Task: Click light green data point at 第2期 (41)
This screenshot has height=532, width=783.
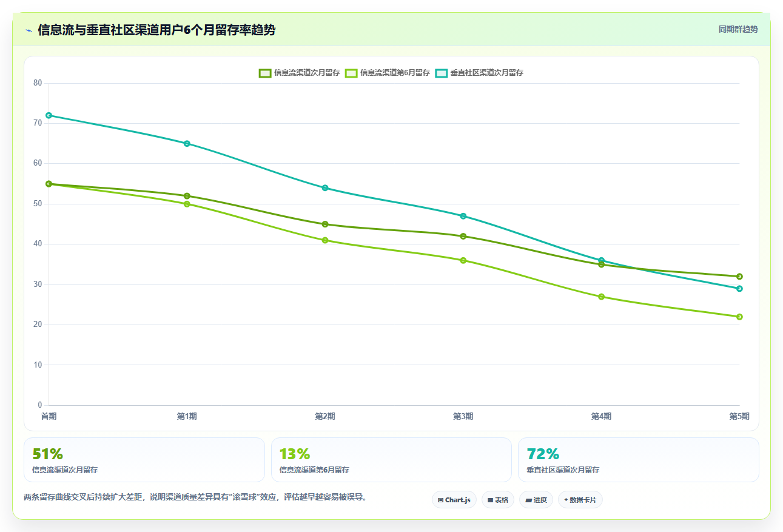Action: pos(325,240)
